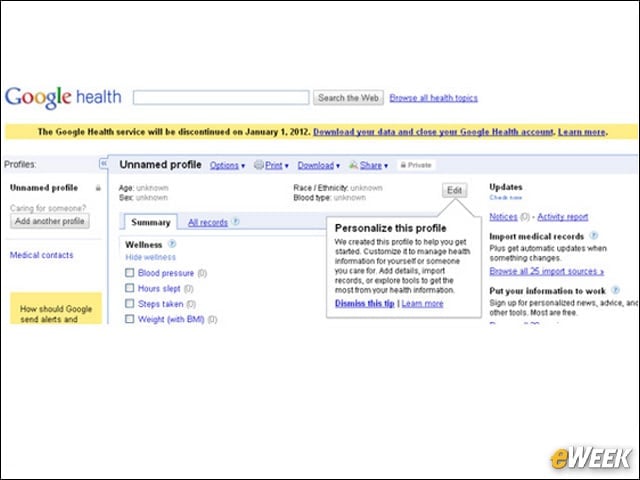Open help icon beside Put your information to work
Image resolution: width=640 pixels, height=480 pixels.
point(616,290)
